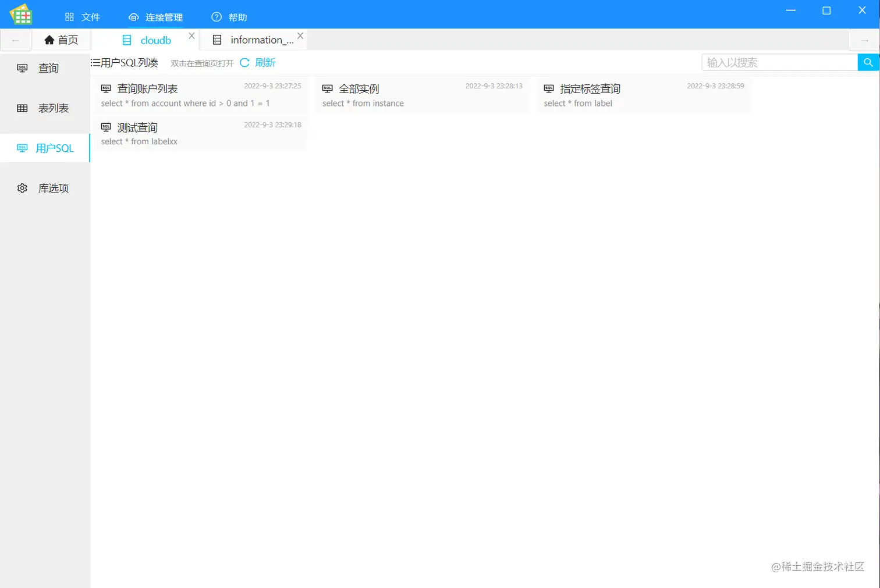Close the information_ tab
Image resolution: width=880 pixels, height=588 pixels.
tap(300, 35)
